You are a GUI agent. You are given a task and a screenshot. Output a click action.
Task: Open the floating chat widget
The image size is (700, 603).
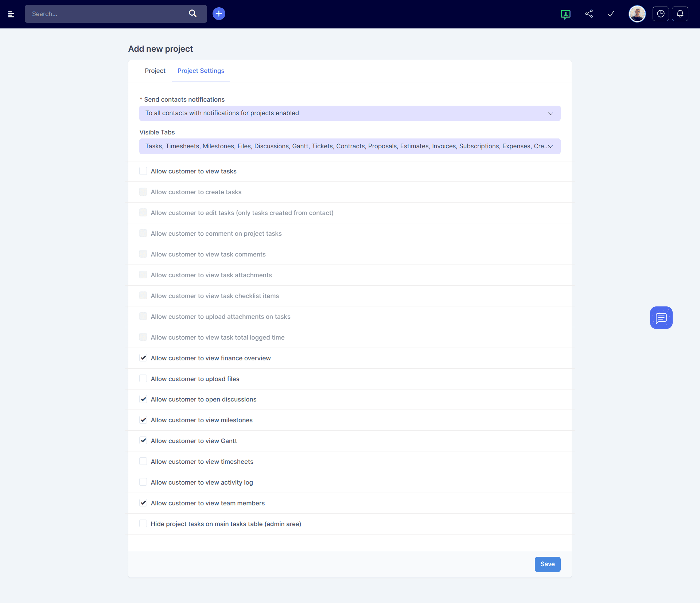click(661, 318)
